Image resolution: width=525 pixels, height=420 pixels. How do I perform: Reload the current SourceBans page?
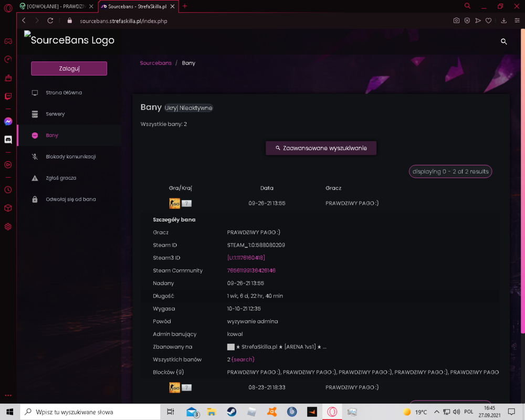[50, 21]
